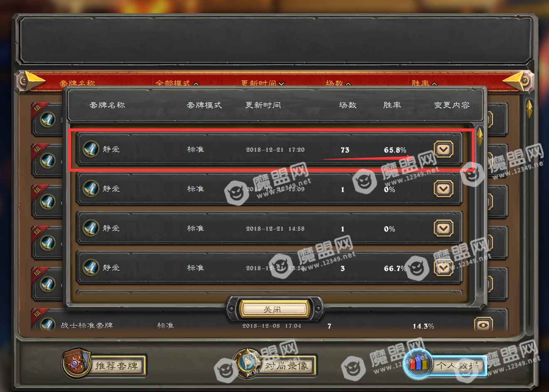Viewport: 549px width, 392px height.
Task: Click the sword icon in the 15:09 deck row
Action: [x=91, y=188]
